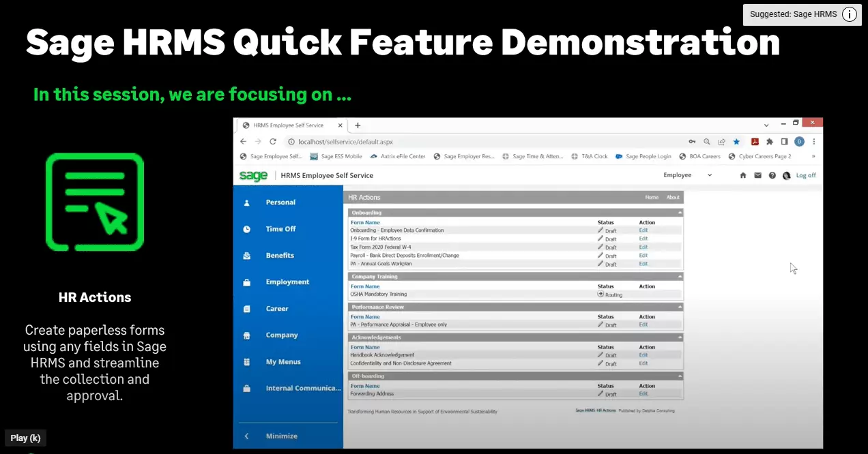Click the help question mark icon
The image size is (868, 454).
772,175
